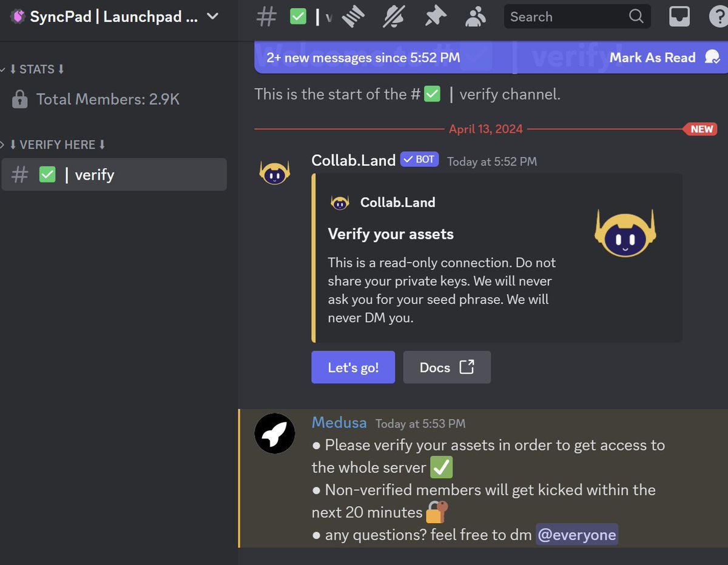728x565 pixels.
Task: Click the Collab.Land username
Action: [x=354, y=160]
